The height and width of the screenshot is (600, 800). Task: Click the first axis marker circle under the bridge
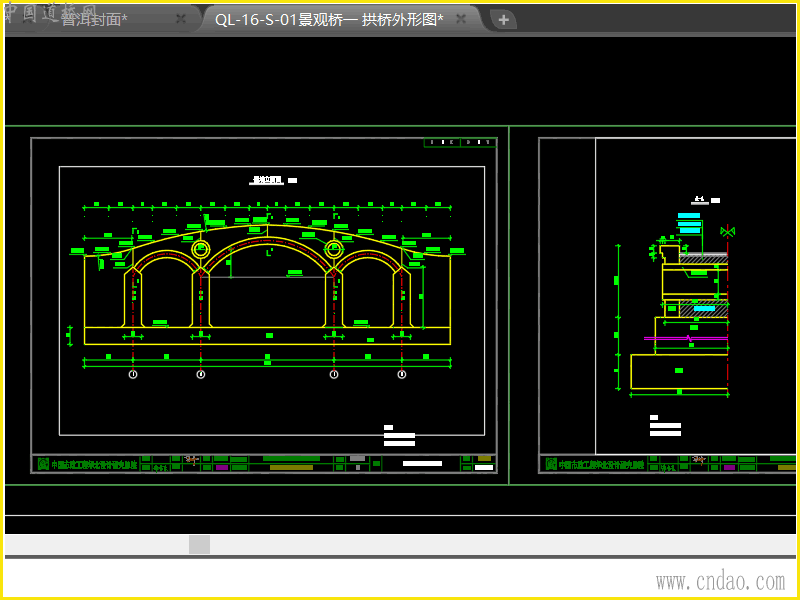[133, 374]
